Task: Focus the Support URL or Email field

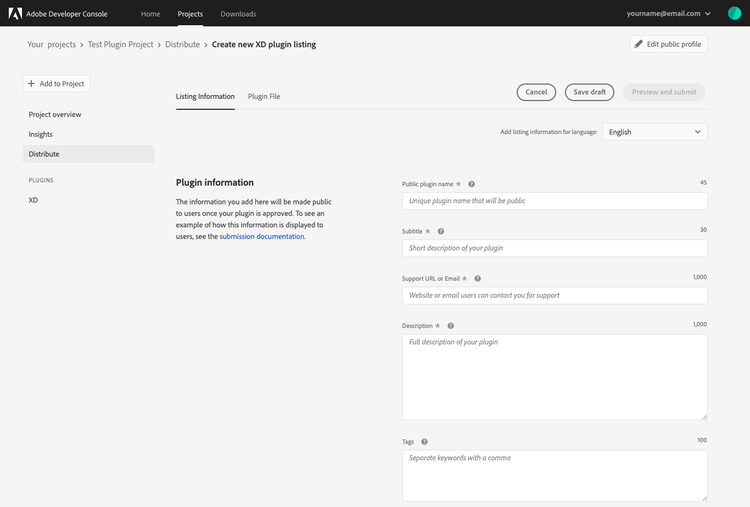Action: pyautogui.click(x=555, y=296)
